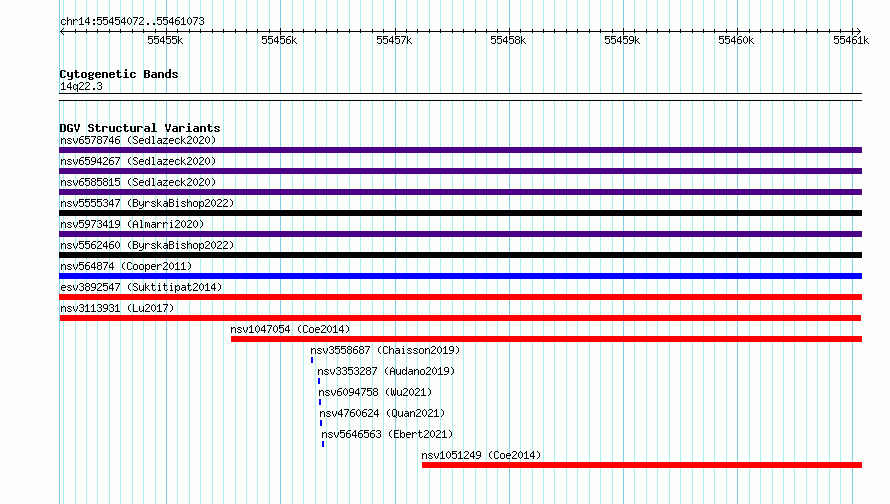Click the right arrowhead of the ruler
The width and height of the screenshot is (890, 504).
pyautogui.click(x=859, y=31)
